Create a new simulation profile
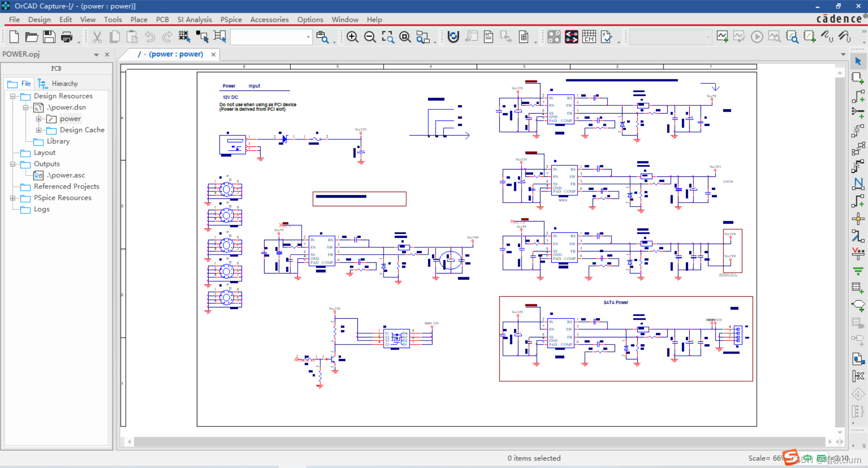Viewport: 868px width, 468px height. click(722, 37)
